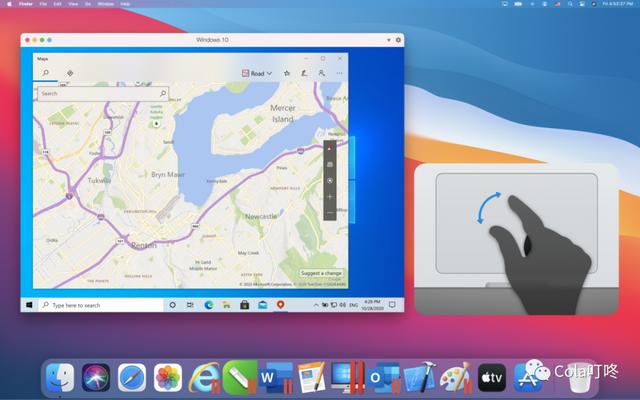Open the account profile icon in Maps

point(322,73)
